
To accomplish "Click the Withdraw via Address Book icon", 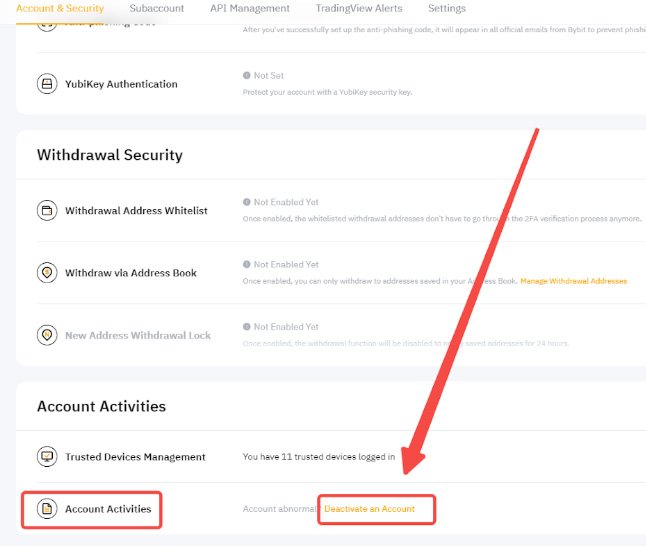I will 47,273.
